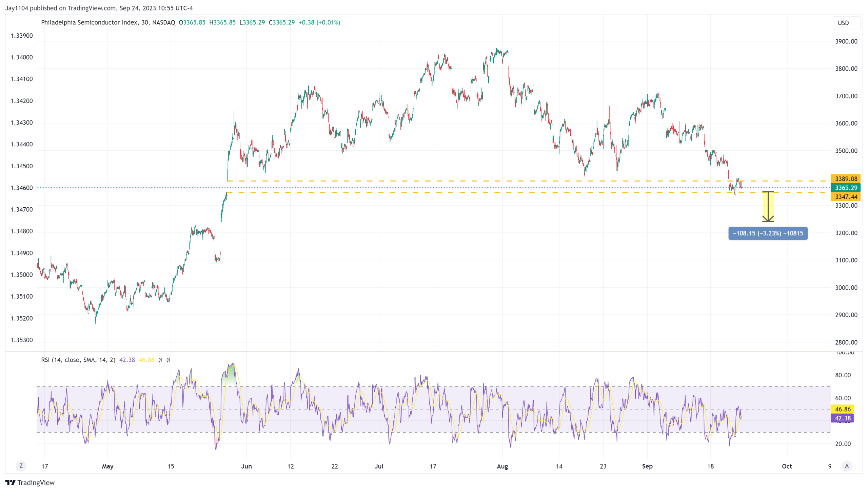The height and width of the screenshot is (492, 868).
Task: Click the 1.35300 level on left axis
Action: (22, 340)
